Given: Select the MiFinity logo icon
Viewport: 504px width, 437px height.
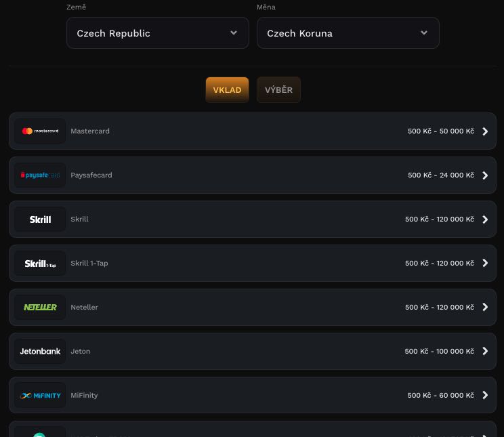Looking at the screenshot, I should [40, 396].
